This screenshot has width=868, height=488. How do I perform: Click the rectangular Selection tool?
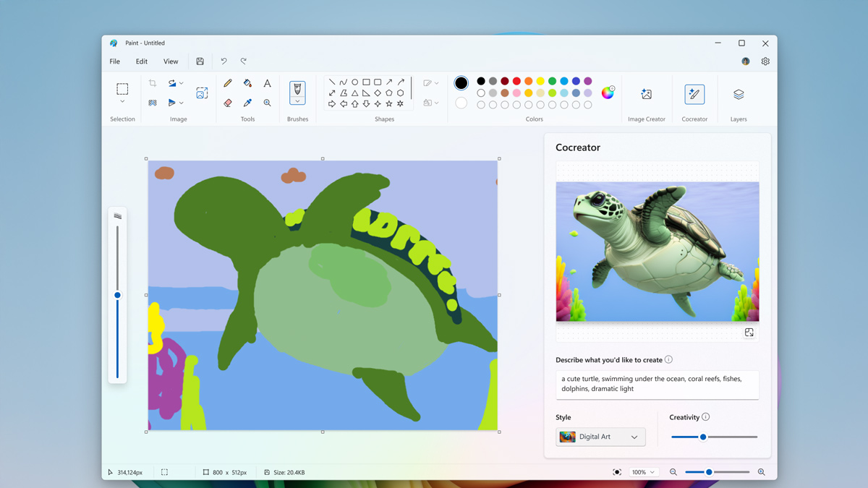coord(122,89)
